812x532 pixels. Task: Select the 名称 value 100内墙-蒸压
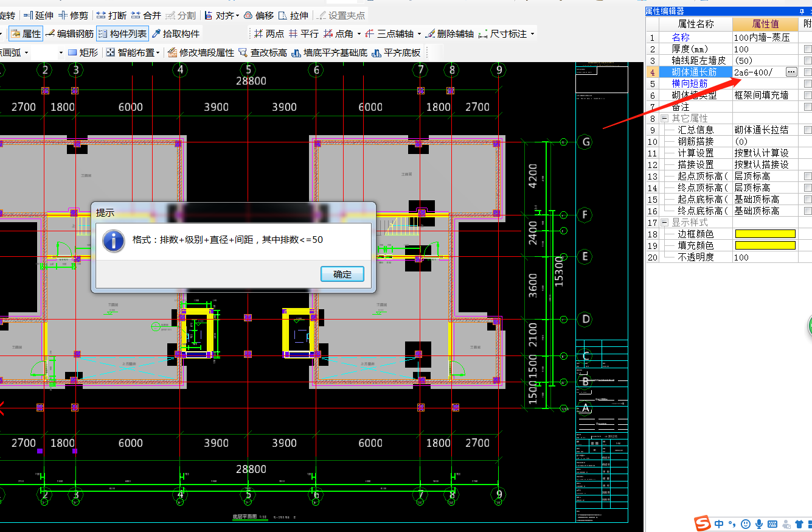[x=765, y=37]
